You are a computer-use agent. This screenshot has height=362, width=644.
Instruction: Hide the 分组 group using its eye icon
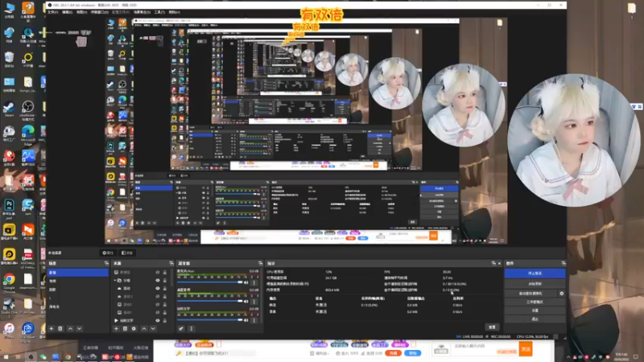[157, 280]
